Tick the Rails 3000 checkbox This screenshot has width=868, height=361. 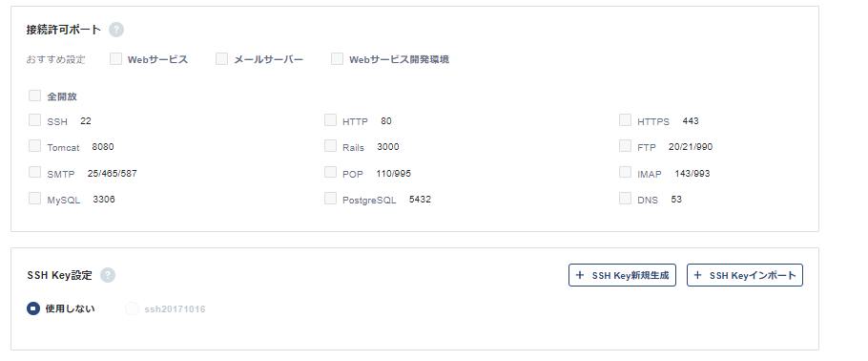pyautogui.click(x=330, y=146)
